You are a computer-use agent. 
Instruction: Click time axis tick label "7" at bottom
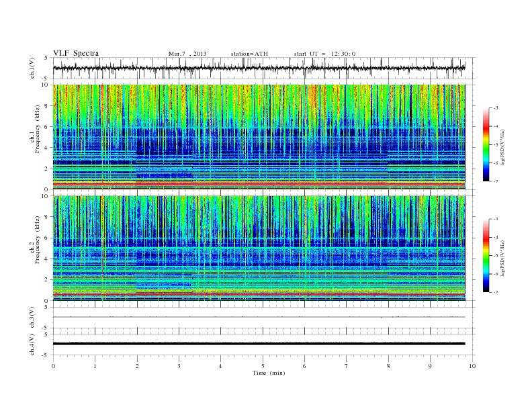coord(347,366)
